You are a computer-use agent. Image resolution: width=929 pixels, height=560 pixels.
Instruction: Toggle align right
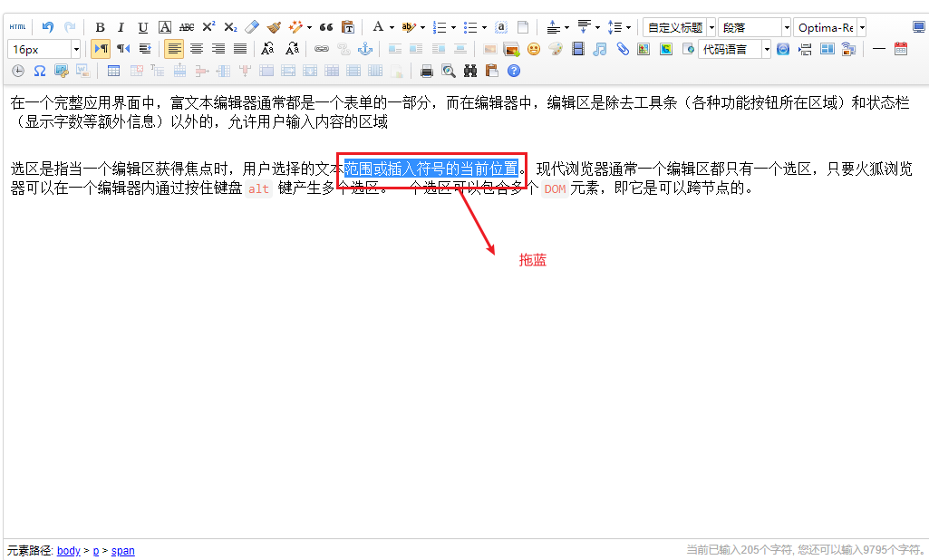(218, 49)
